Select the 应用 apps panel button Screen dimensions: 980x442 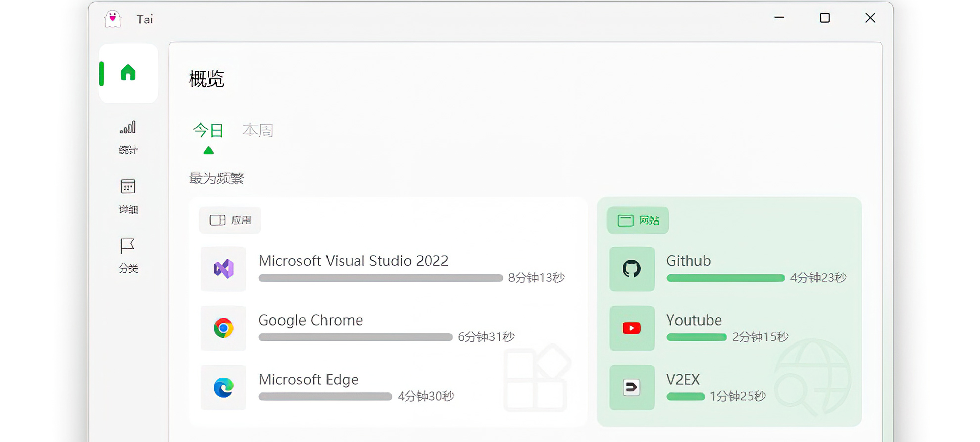(230, 220)
